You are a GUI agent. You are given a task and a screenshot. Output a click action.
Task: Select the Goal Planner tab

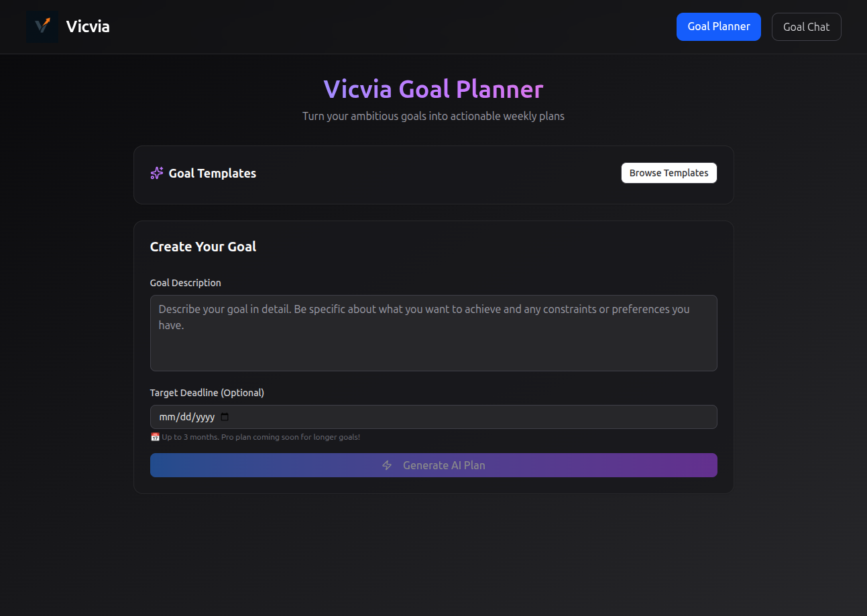click(718, 26)
